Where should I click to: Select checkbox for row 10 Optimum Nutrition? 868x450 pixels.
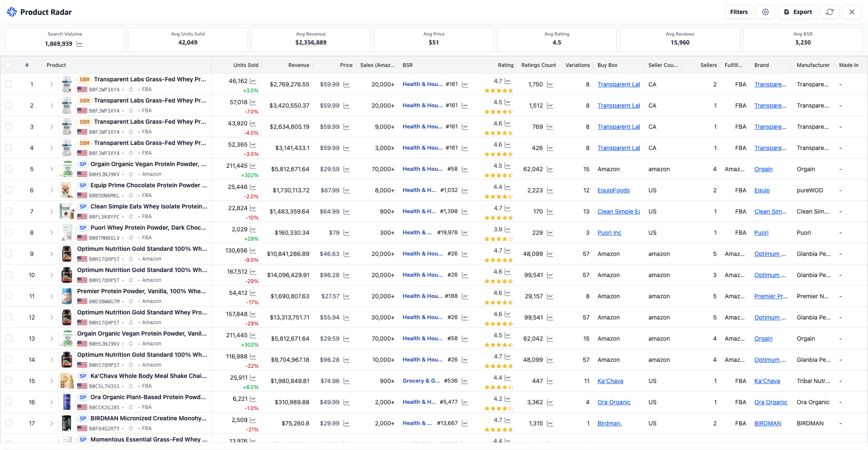8,275
